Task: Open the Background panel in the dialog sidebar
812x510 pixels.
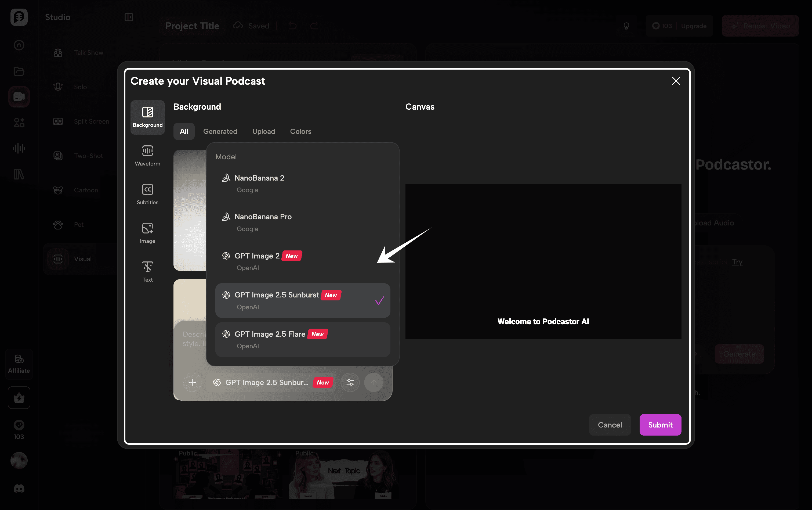Action: 148,117
